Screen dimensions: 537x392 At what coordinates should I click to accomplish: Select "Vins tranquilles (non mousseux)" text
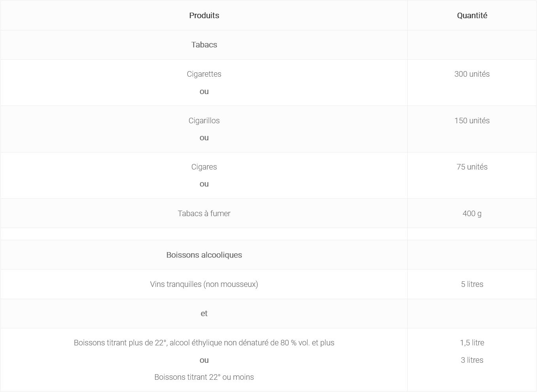tap(204, 284)
